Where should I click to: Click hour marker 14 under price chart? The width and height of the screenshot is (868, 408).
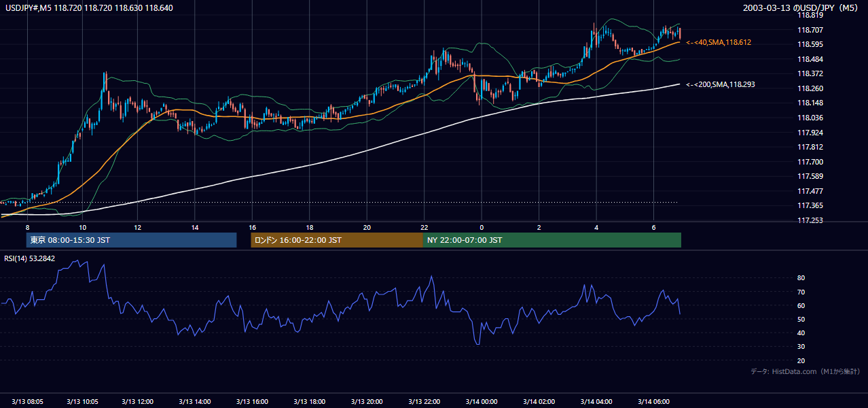coord(194,227)
